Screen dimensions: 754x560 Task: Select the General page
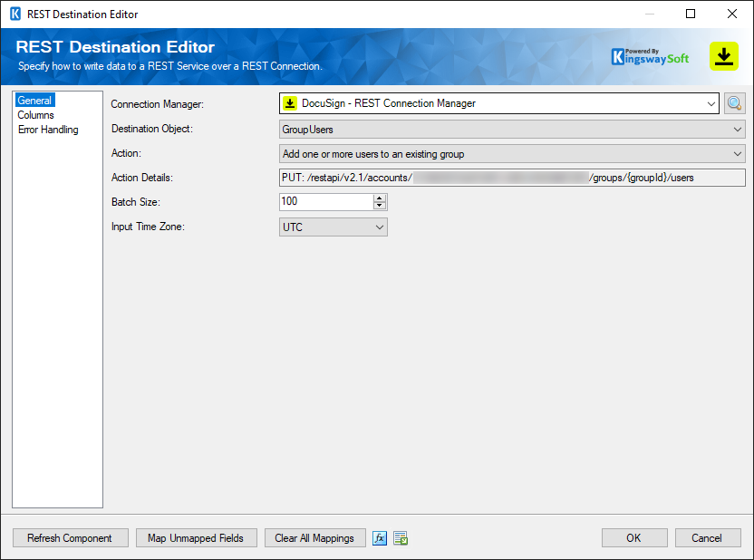(x=34, y=100)
